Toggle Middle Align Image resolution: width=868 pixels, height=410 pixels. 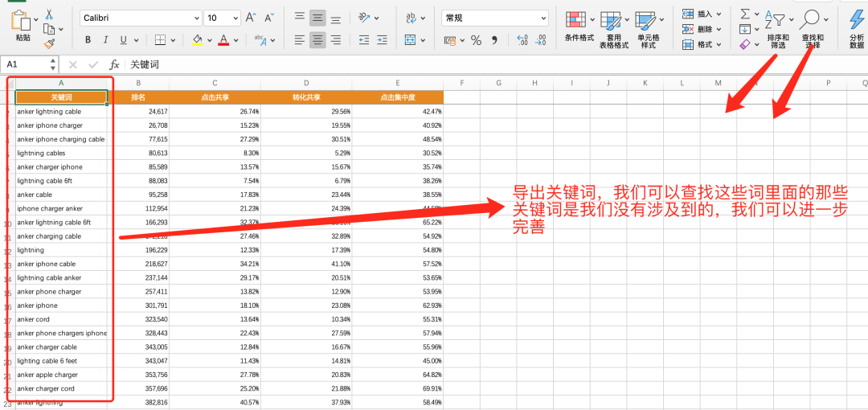(317, 18)
